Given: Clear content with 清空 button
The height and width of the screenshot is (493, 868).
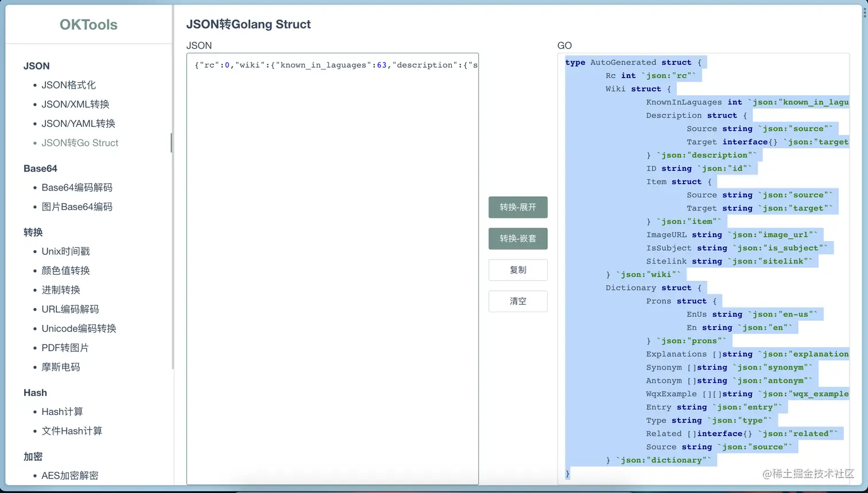Looking at the screenshot, I should [x=518, y=301].
